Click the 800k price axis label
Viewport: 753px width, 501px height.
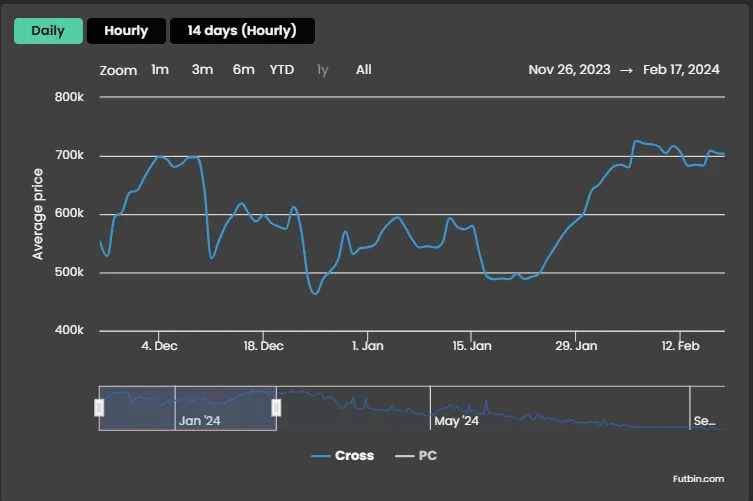click(x=69, y=97)
